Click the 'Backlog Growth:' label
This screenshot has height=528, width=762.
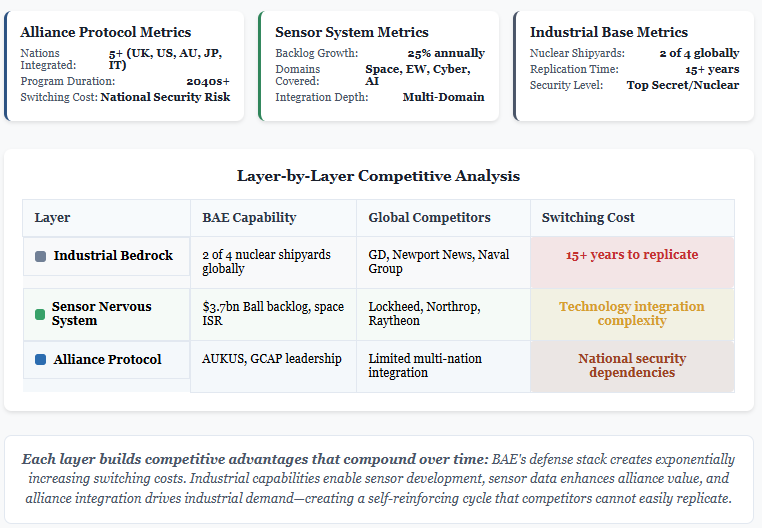(316, 53)
